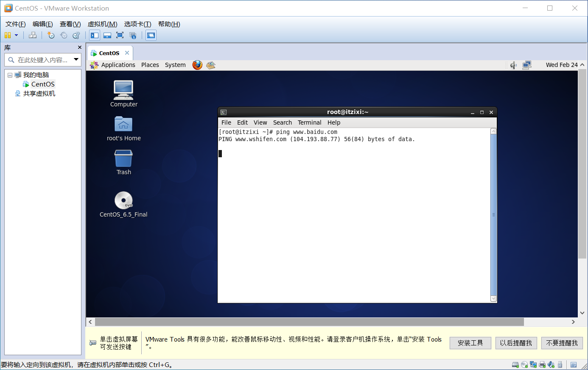The image size is (588, 370).
Task: Open the library search filter dropdown arrow
Action: (76, 59)
